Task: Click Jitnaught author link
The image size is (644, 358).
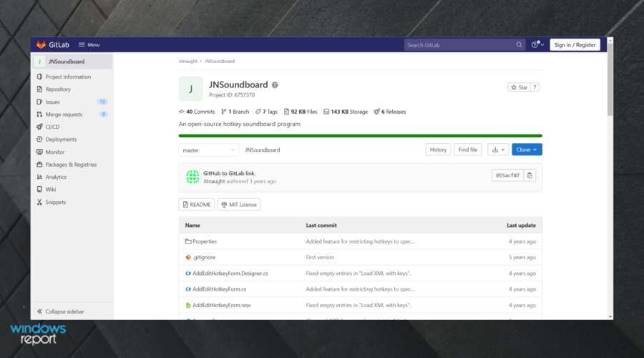Action: pyautogui.click(x=214, y=181)
